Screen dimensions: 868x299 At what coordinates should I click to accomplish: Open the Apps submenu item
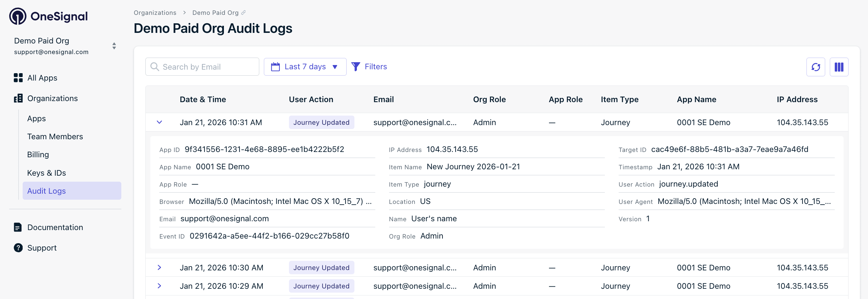click(36, 118)
